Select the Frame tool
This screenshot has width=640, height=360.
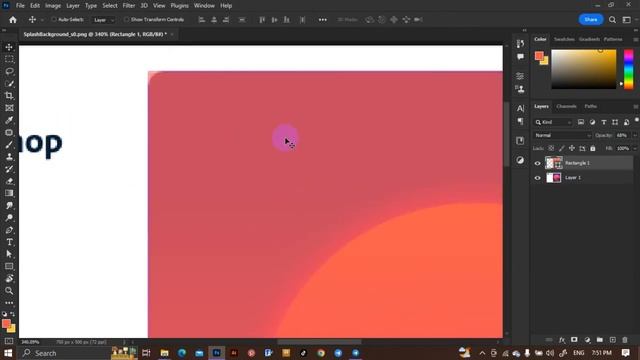point(9,108)
